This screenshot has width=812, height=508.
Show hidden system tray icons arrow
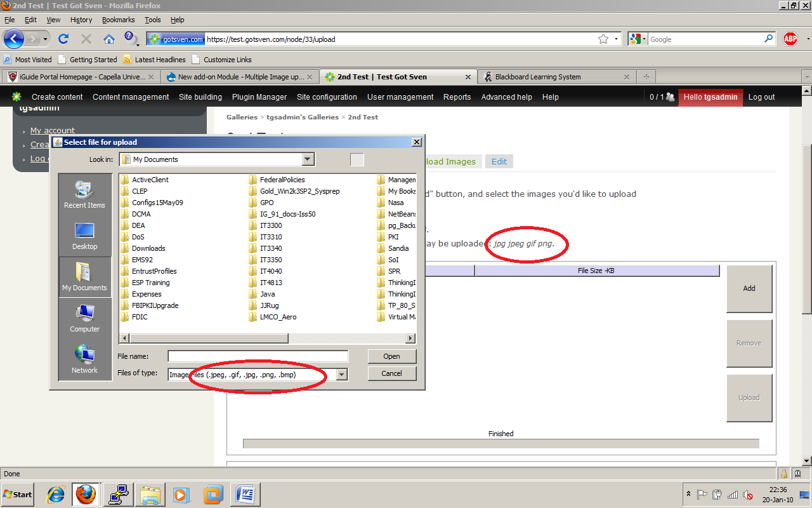pyautogui.click(x=689, y=494)
